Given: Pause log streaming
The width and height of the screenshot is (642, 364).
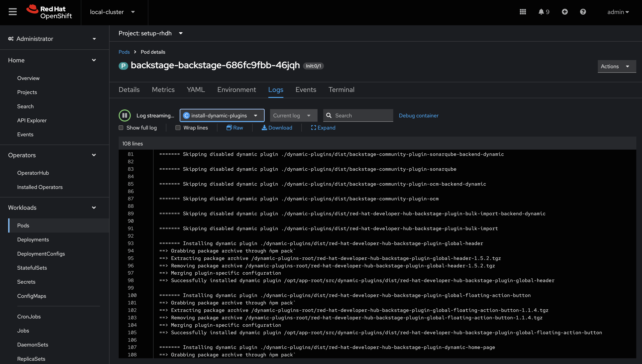Looking at the screenshot, I should coord(125,115).
